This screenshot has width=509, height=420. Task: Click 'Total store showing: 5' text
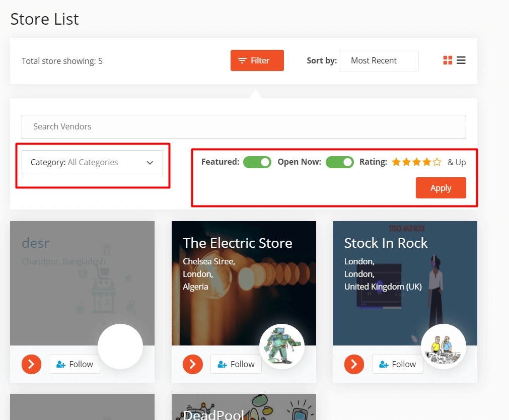coord(62,61)
